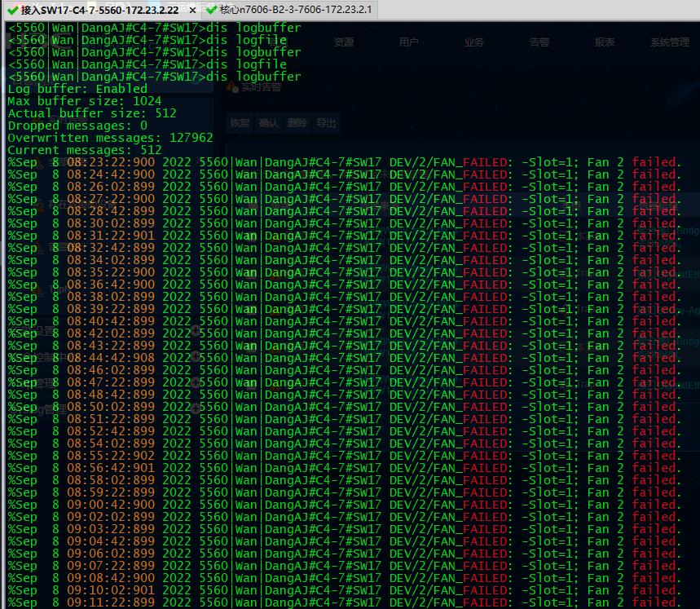Click the 09:03:22:899 timestamp in the log
Screen dimensions: 700x609
point(111,530)
